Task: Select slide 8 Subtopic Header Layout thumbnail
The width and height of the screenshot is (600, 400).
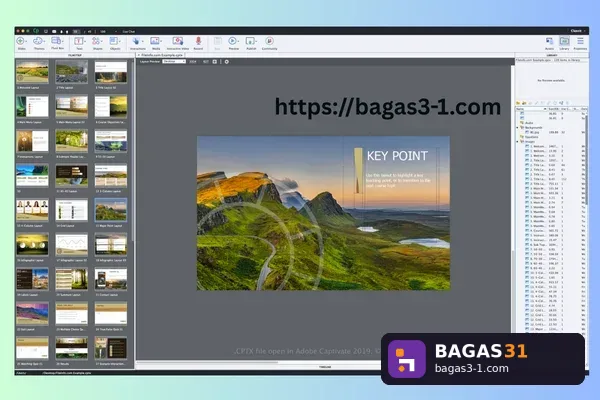Action: (x=72, y=140)
